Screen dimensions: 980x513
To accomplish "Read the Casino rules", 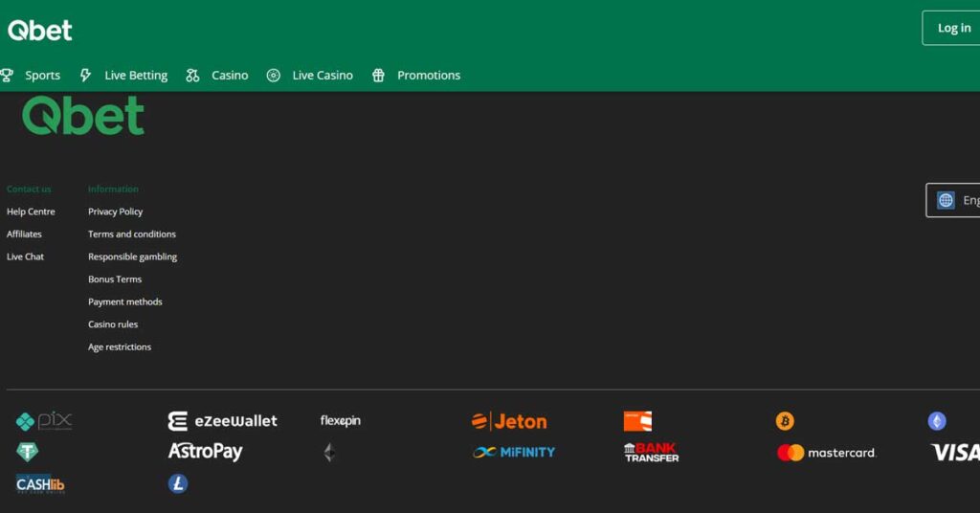I will tap(113, 324).
